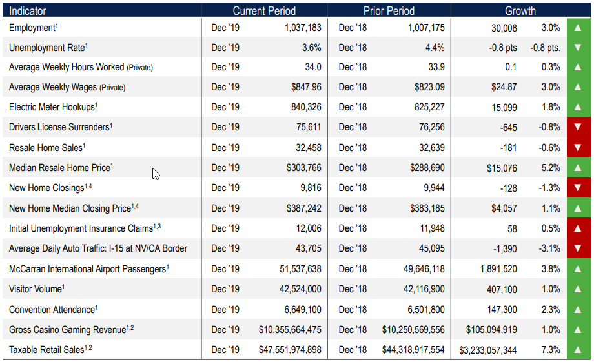Click the red down arrow for Resale Home Sales
The image size is (594, 364).
pos(578,148)
